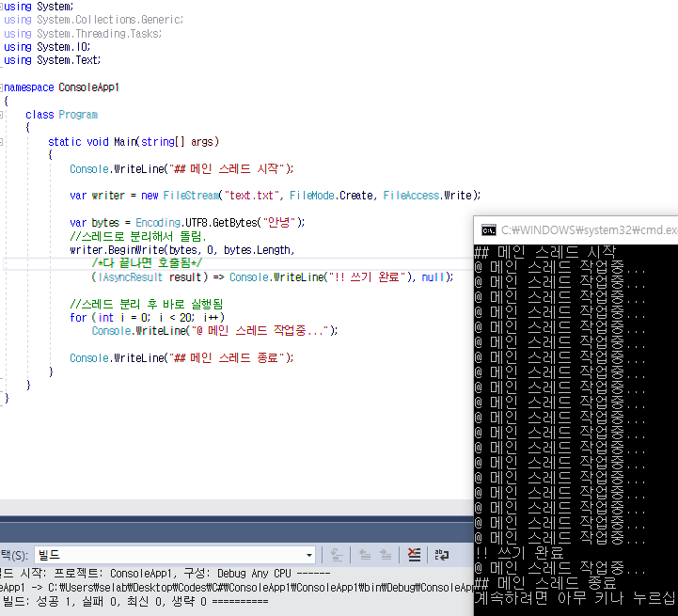
Task: Click the IAsyncResult type in lambda
Action: [131, 277]
